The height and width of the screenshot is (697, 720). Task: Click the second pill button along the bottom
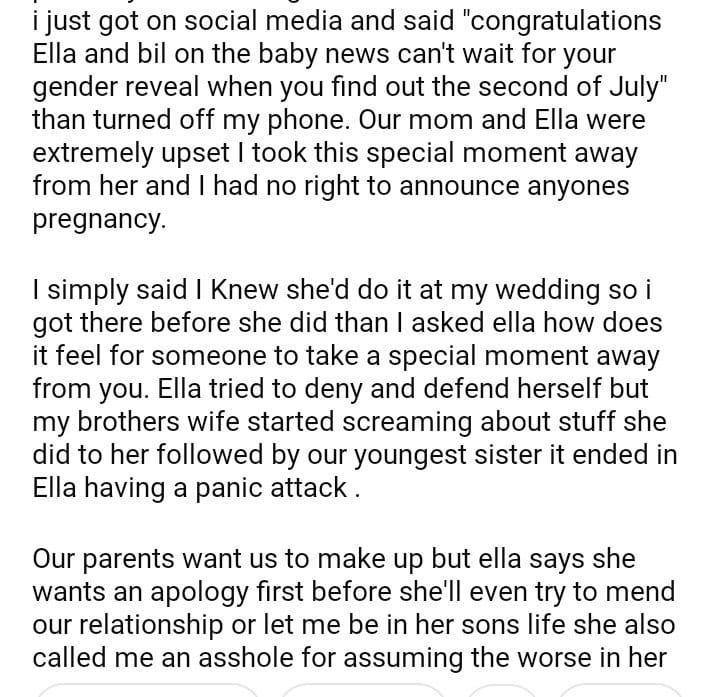(x=362, y=691)
